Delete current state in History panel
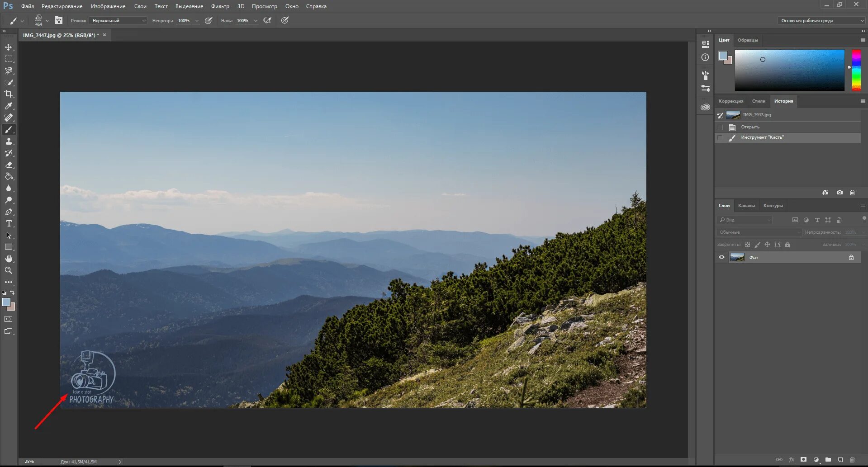Viewport: 868px width, 467px height. pos(852,192)
